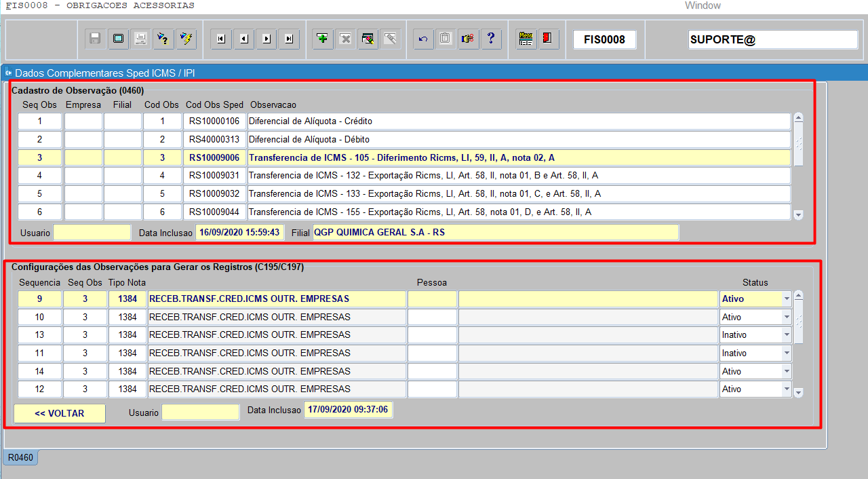The image size is (868, 479).
Task: Click the delete record X icon
Action: point(345,39)
